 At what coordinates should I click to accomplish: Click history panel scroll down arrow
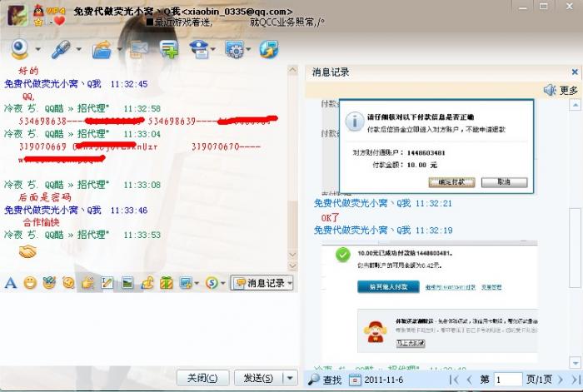tap(576, 362)
